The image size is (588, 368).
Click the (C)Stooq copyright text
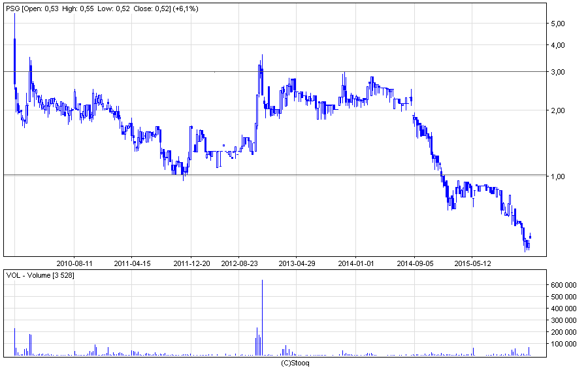click(295, 363)
